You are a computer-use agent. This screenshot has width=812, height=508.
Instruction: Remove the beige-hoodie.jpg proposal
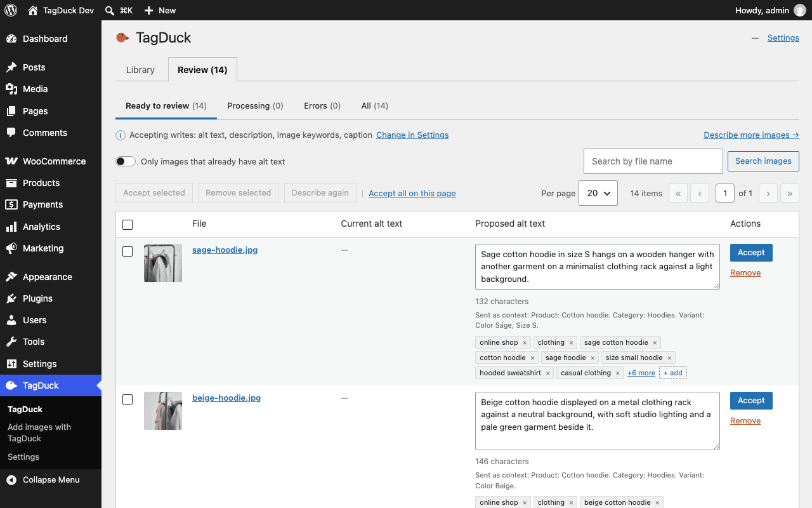745,421
